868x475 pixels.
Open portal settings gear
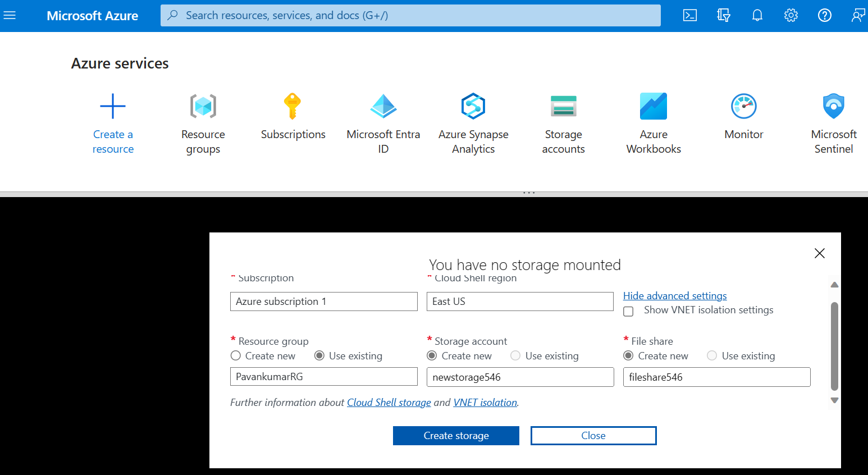[x=791, y=15]
